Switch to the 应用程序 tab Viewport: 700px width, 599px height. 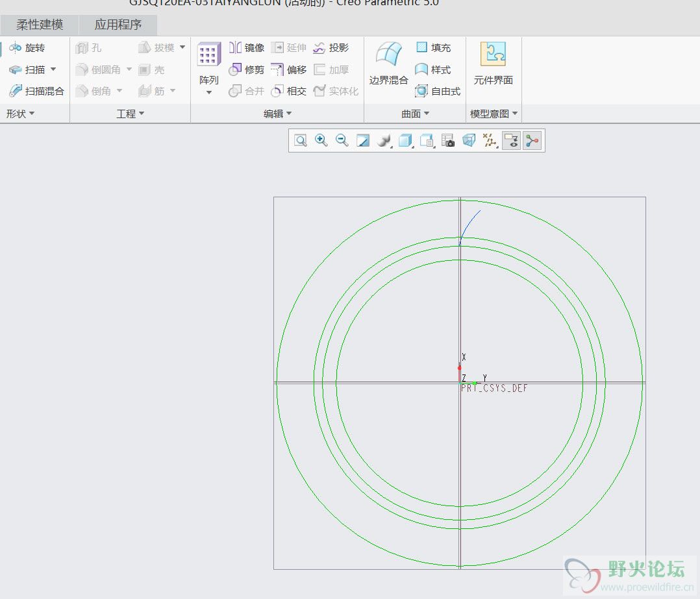118,25
